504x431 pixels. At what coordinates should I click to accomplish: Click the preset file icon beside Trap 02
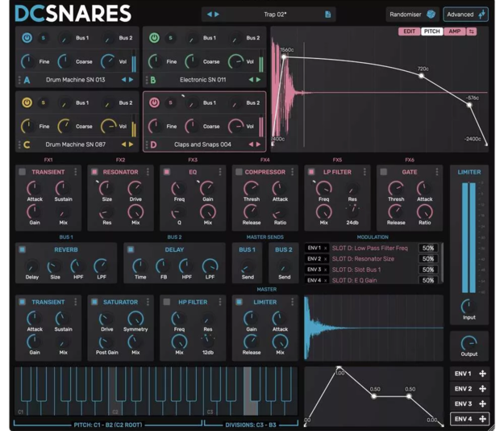[327, 15]
